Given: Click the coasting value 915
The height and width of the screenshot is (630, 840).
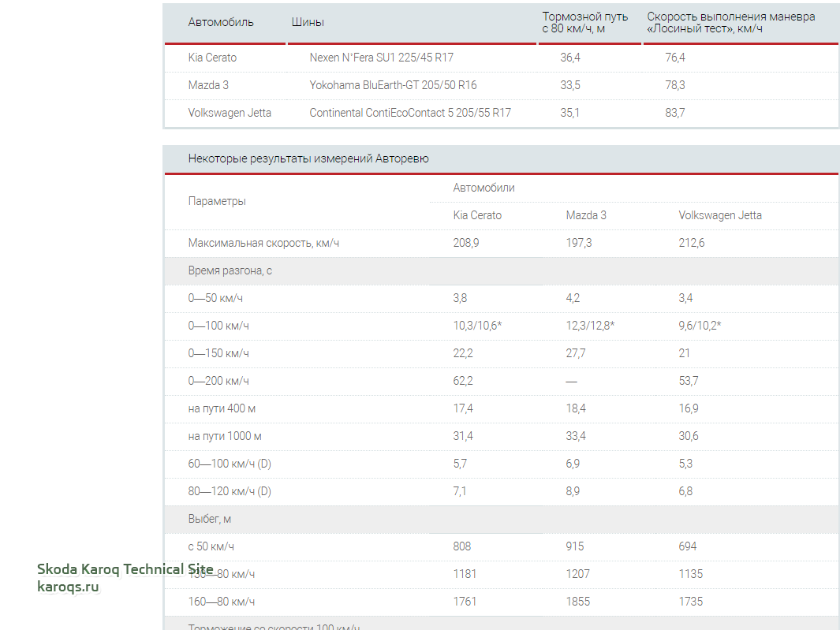Looking at the screenshot, I should [575, 546].
